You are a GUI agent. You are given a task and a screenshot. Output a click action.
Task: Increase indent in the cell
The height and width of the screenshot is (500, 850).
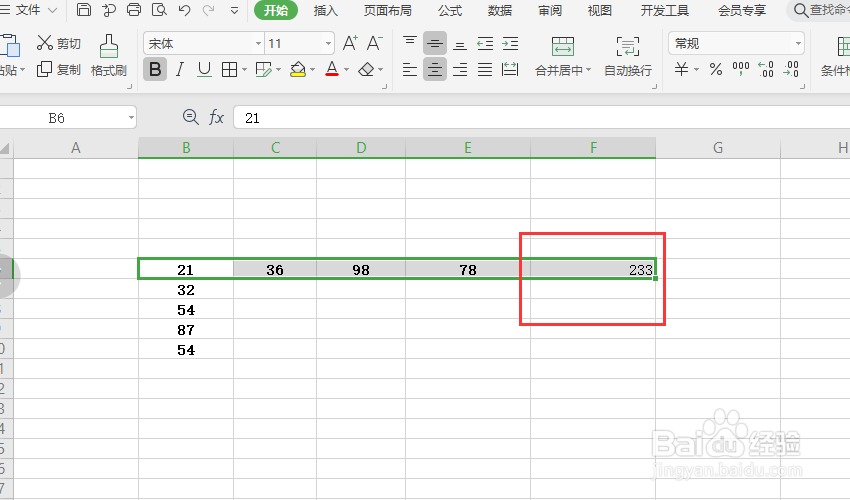click(x=510, y=43)
